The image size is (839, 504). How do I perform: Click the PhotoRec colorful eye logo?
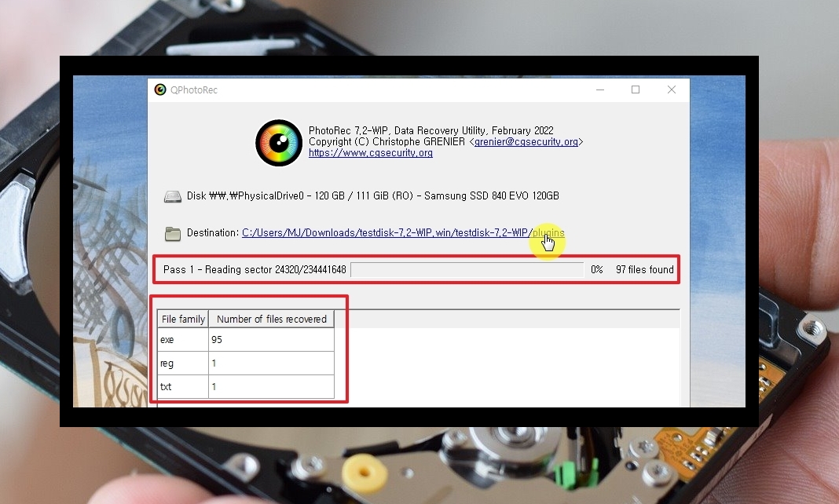(279, 143)
